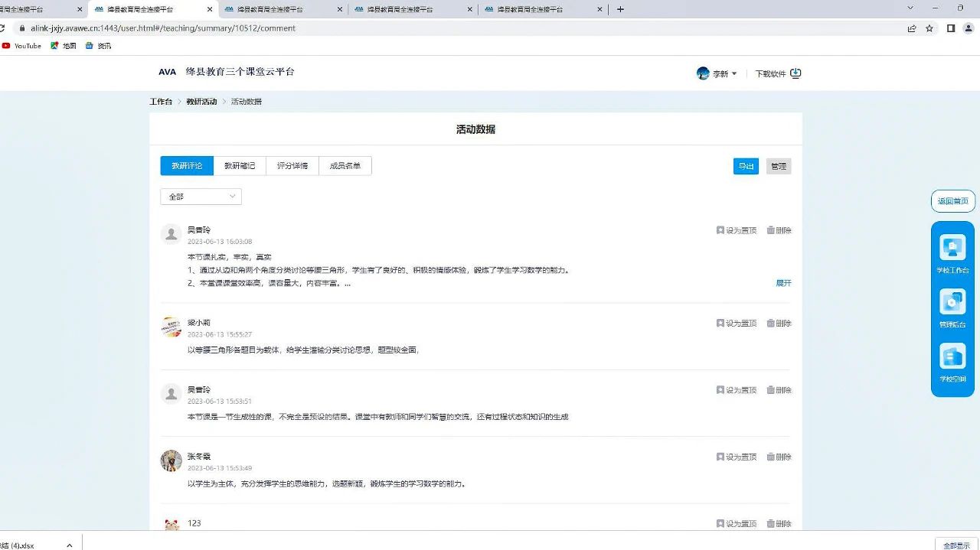Viewport: 980px width, 550px height.
Task: Pin 吴香玲's first comment with 设为置顶
Action: click(x=737, y=230)
